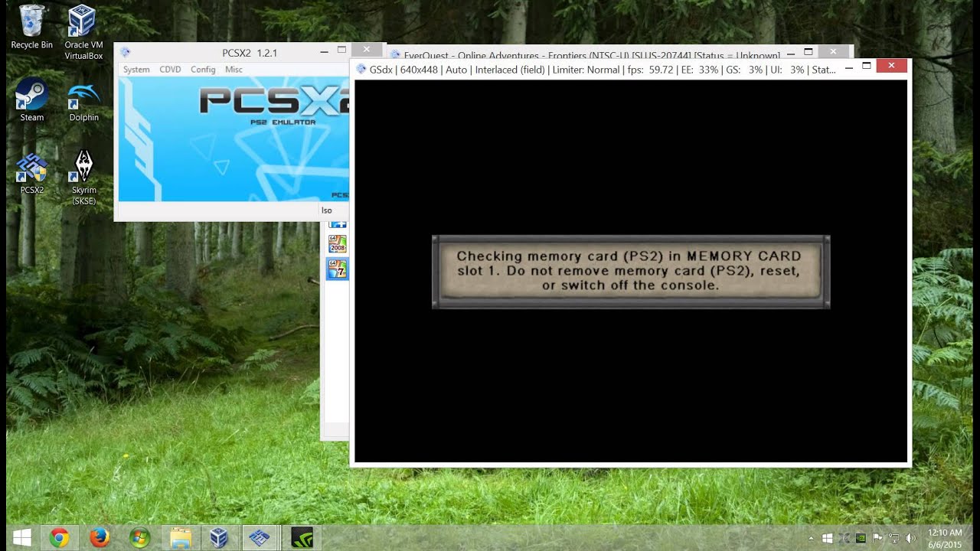Screen dimensions: 980x551
Task: Open the Recycle Bin desktop icon
Action: pyautogui.click(x=31, y=27)
